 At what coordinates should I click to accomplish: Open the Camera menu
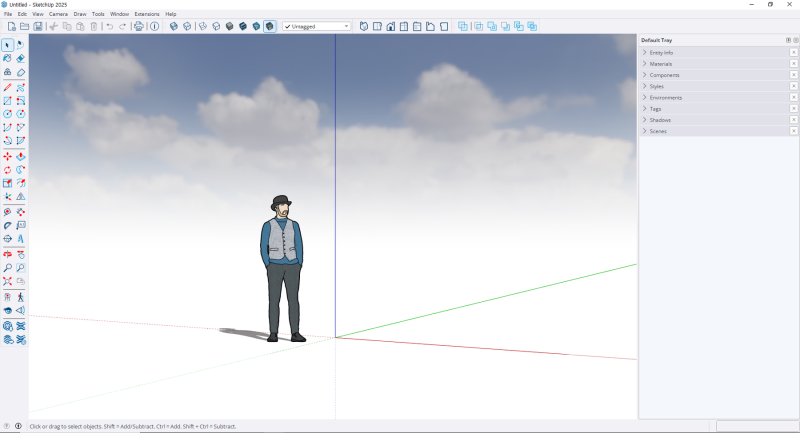[x=58, y=14]
